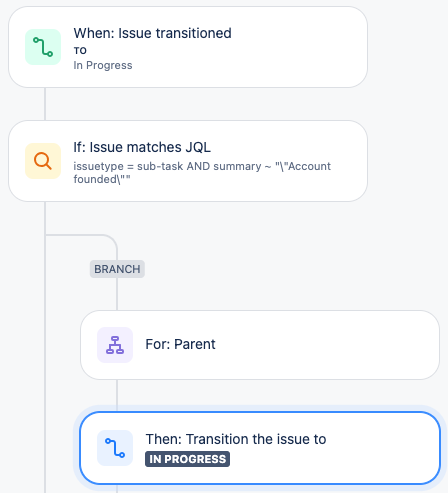Image resolution: width=448 pixels, height=493 pixels.
Task: Open the 'For: Parent' branch component
Action: coord(260,345)
